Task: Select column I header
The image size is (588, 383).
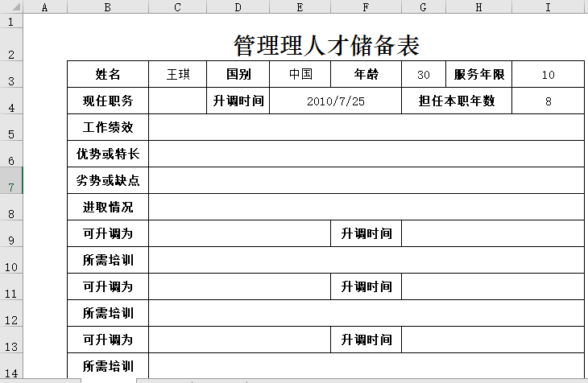Action: [548, 7]
